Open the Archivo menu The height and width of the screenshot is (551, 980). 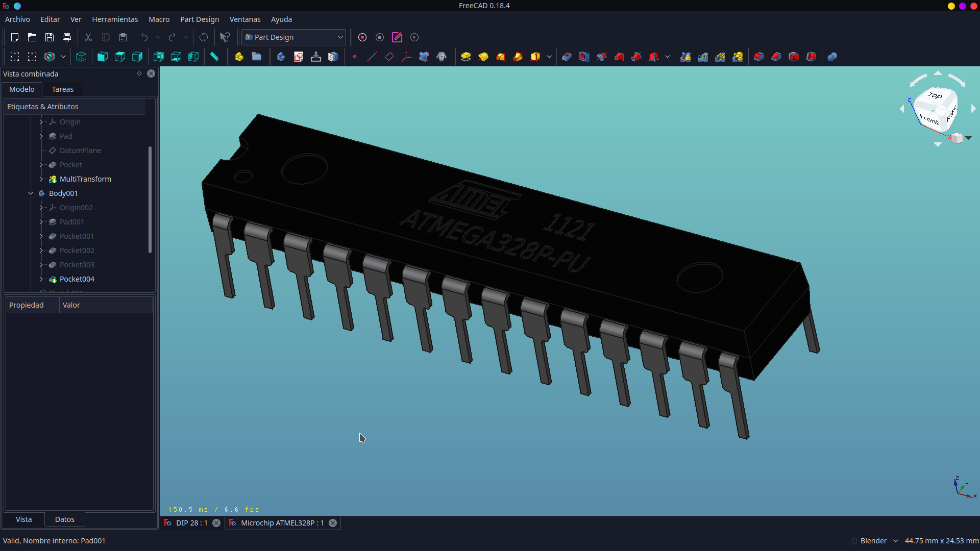pyautogui.click(x=17, y=19)
